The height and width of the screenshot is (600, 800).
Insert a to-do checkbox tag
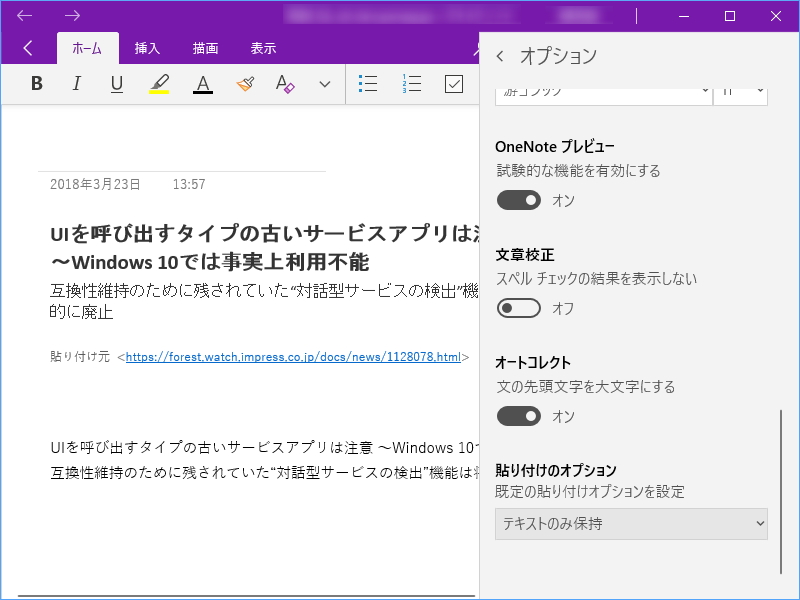453,84
